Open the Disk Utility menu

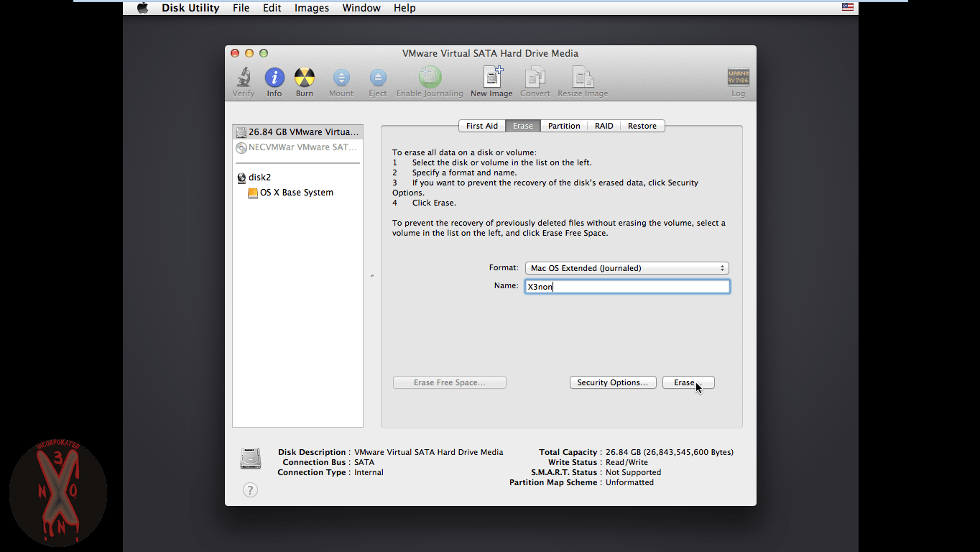pos(190,8)
